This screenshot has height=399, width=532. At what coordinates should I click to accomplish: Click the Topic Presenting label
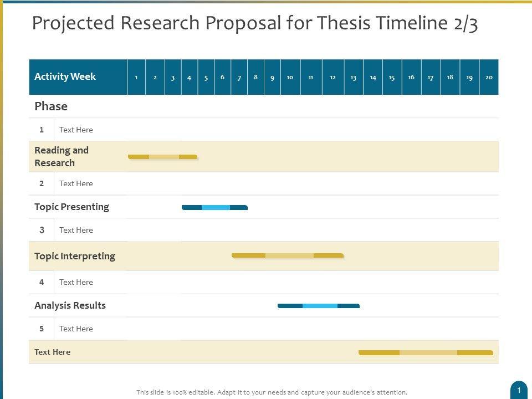pyautogui.click(x=71, y=207)
